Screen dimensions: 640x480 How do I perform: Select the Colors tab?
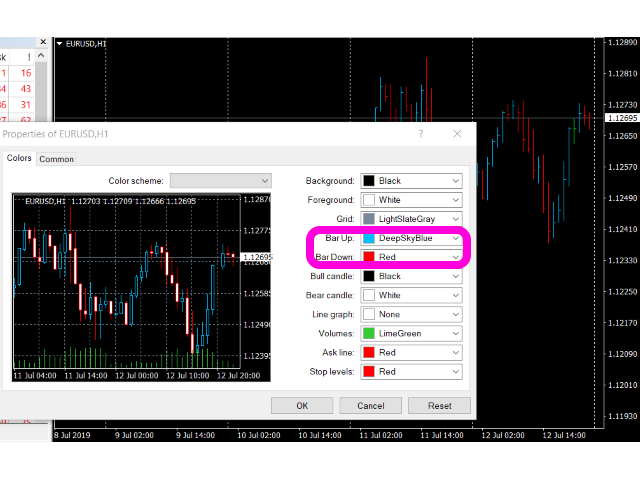pos(19,158)
